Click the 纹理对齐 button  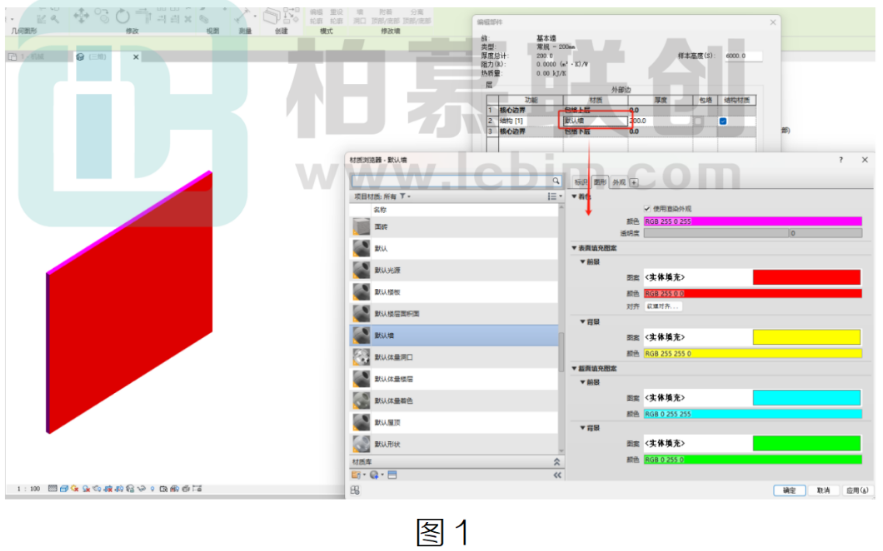tap(662, 306)
